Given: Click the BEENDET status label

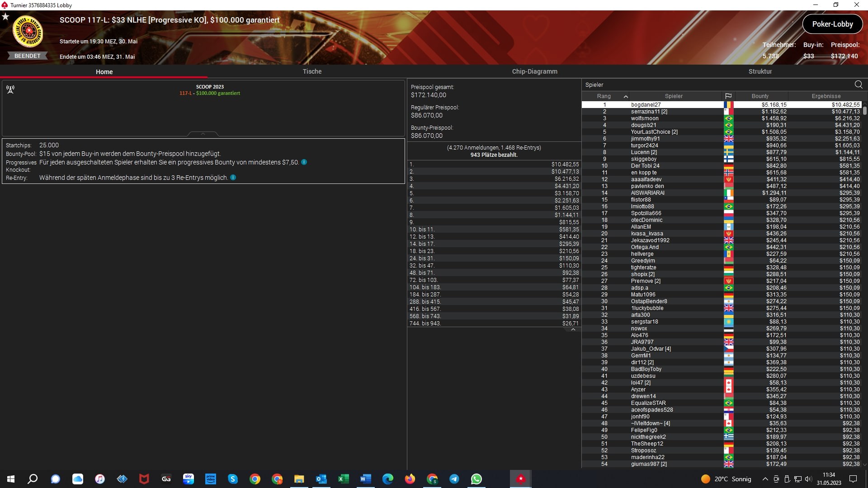Looking at the screenshot, I should 28,56.
